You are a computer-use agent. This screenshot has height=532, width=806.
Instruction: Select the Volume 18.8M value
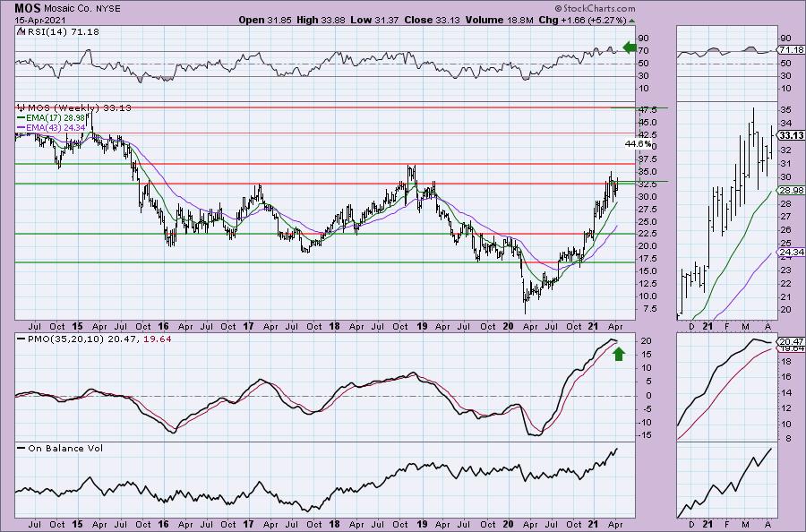[x=500, y=20]
